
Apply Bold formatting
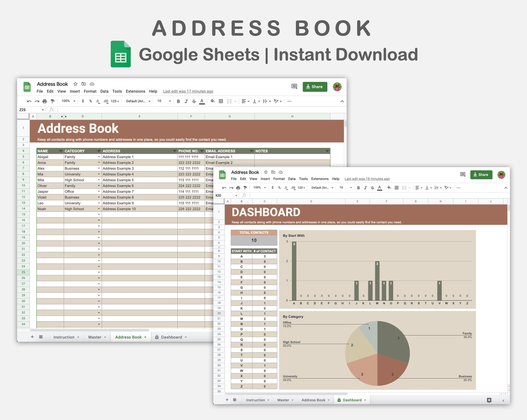click(178, 101)
